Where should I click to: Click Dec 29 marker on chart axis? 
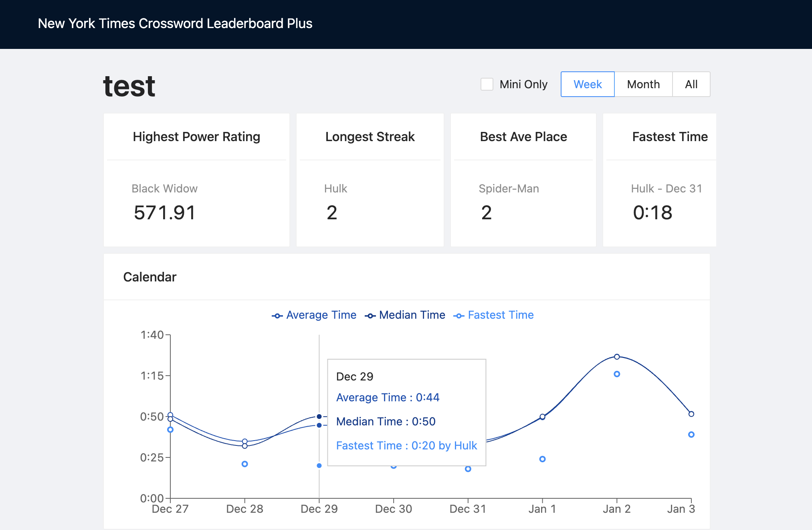319,509
